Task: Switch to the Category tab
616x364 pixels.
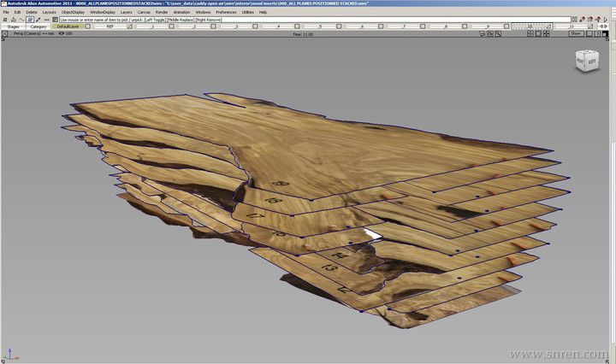Action: [x=38, y=26]
